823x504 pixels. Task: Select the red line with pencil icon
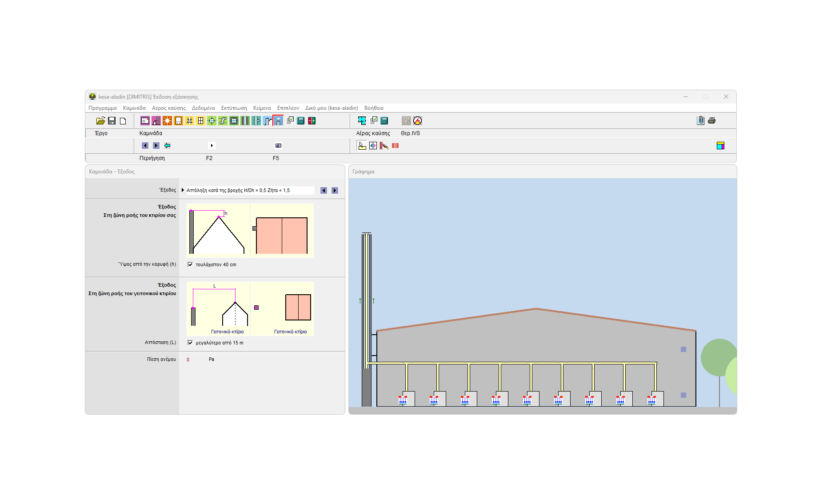384,146
